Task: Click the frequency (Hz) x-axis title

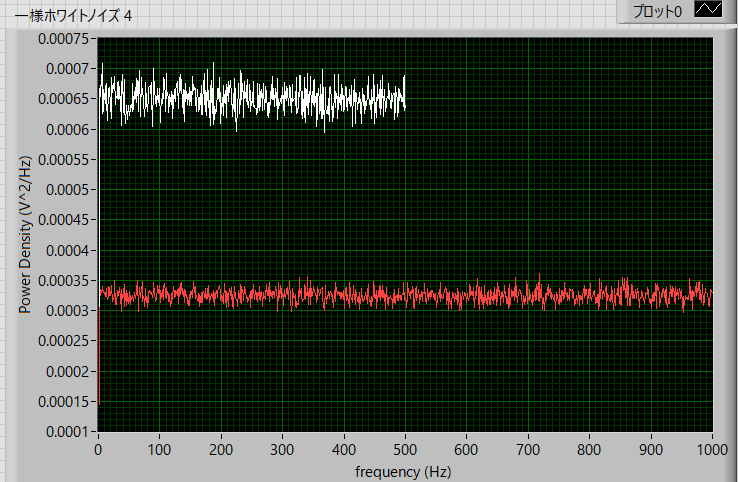Action: tap(404, 470)
